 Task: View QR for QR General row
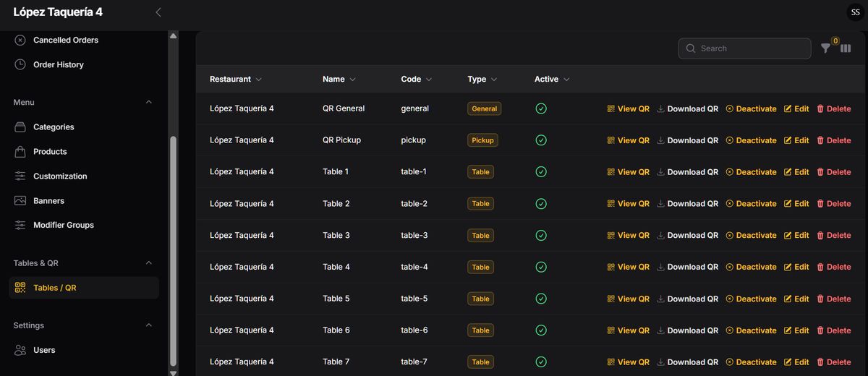(628, 108)
